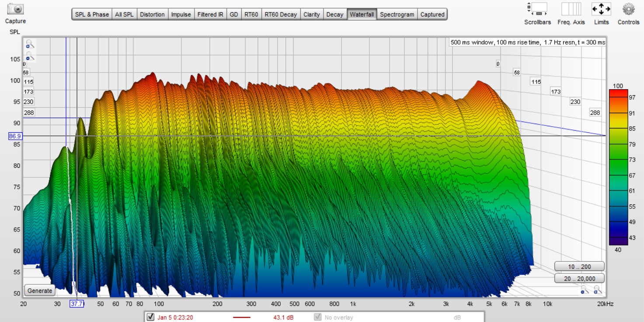
Task: Zoom out vertical SPL axis magnifier
Action: [29, 56]
